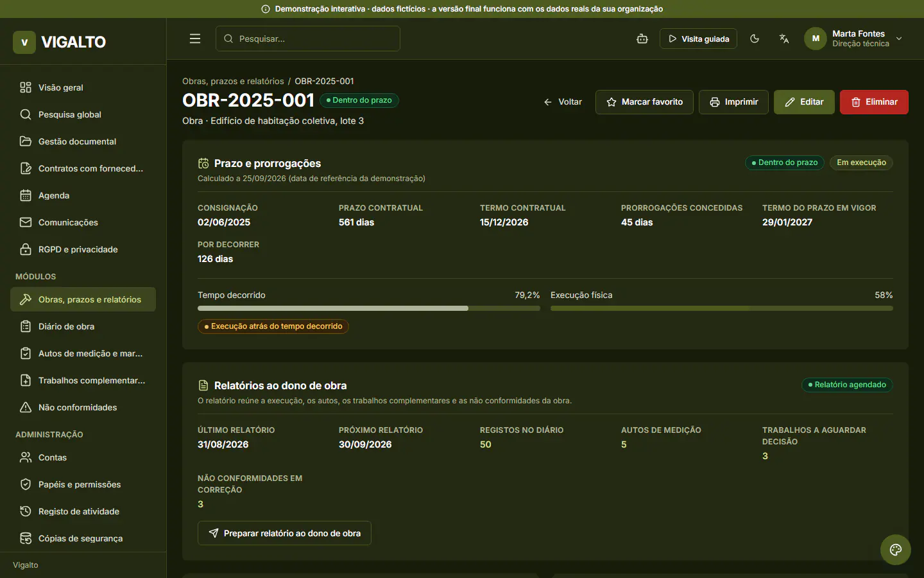
Task: Click the Papéis e permissões shield icon
Action: click(x=26, y=484)
